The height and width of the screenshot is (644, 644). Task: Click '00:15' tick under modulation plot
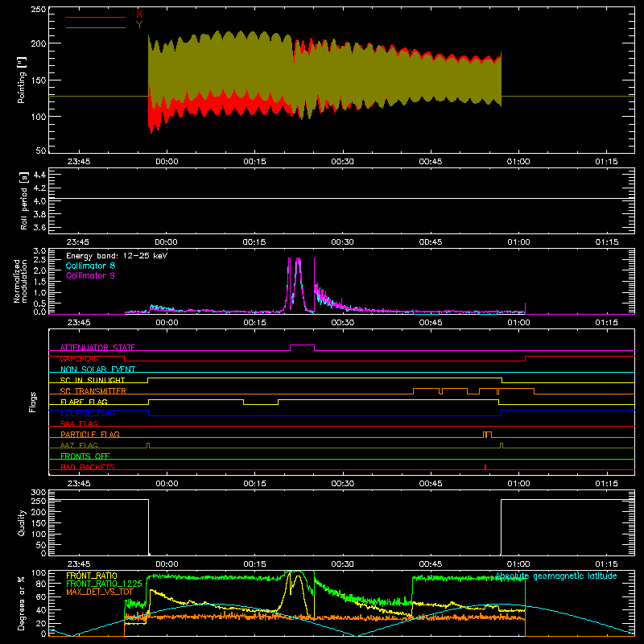254,323
